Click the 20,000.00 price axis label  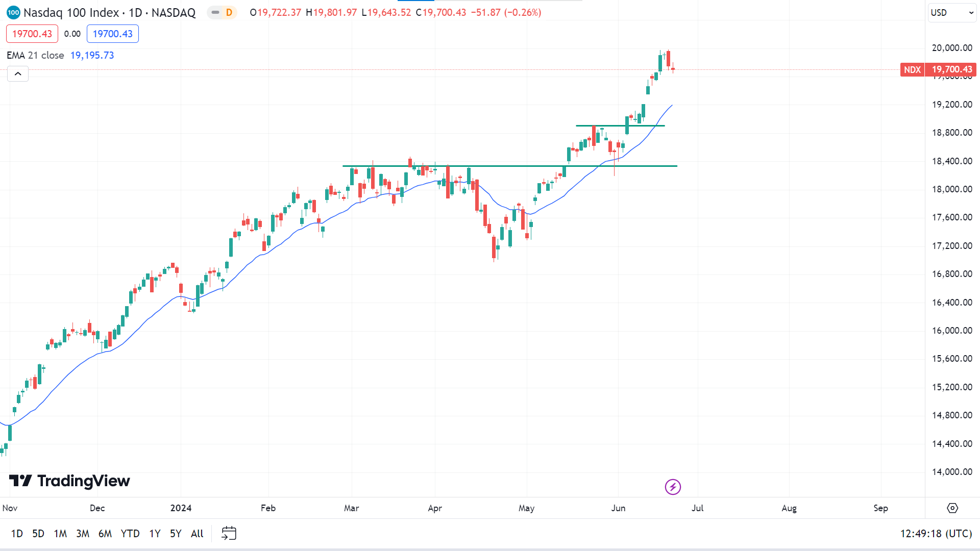pyautogui.click(x=952, y=48)
